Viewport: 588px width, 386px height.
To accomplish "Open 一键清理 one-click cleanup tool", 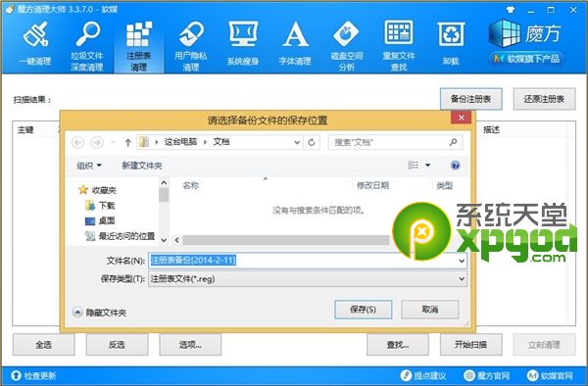I will pyautogui.click(x=35, y=44).
